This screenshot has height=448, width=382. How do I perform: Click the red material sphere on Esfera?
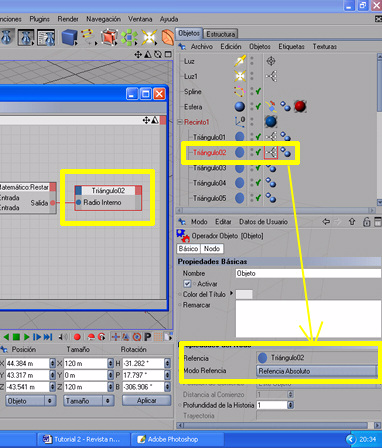300,106
